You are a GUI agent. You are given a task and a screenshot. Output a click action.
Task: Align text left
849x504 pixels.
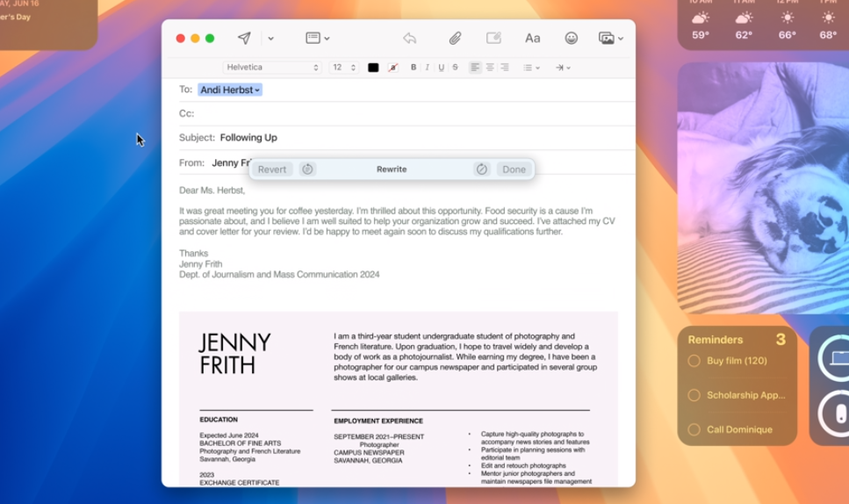(475, 67)
